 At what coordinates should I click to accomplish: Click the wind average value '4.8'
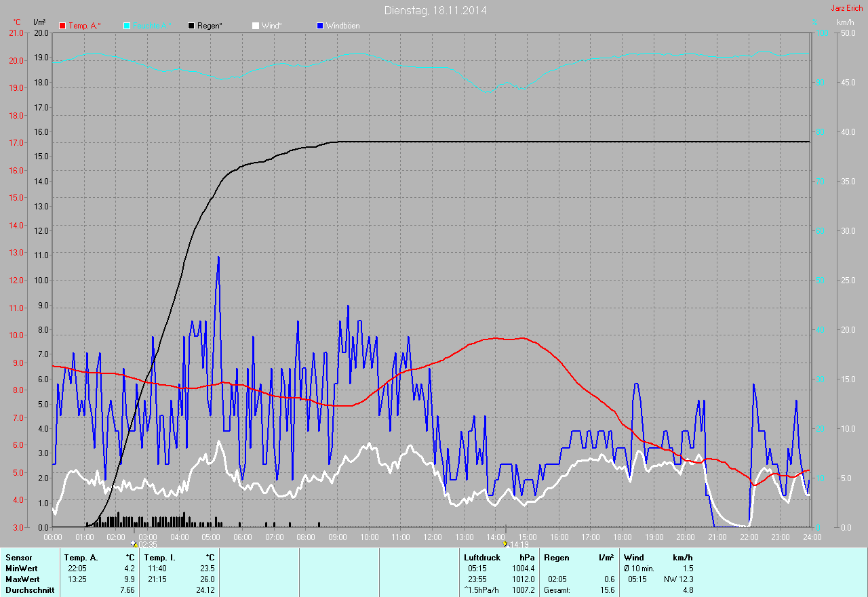[688, 590]
